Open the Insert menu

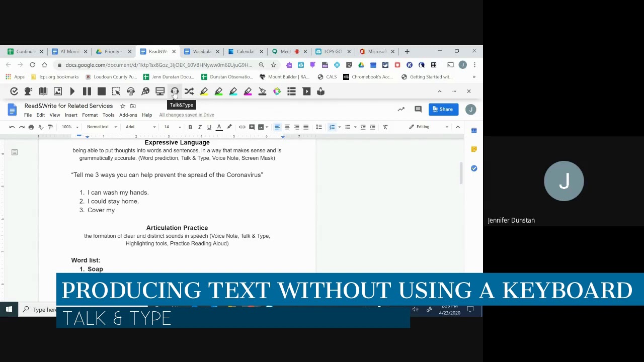pyautogui.click(x=71, y=115)
